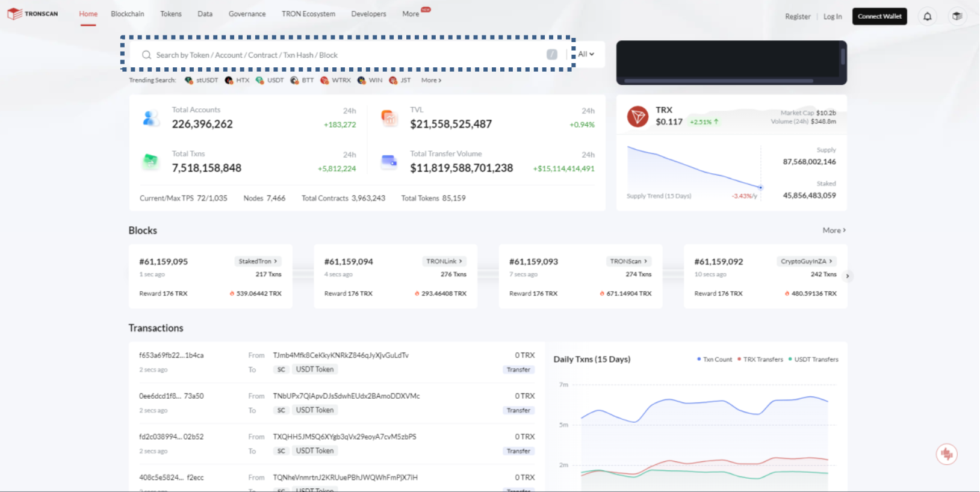Toggle the USDT Transfers chart legend
This screenshot has height=492, width=980.
tap(813, 359)
